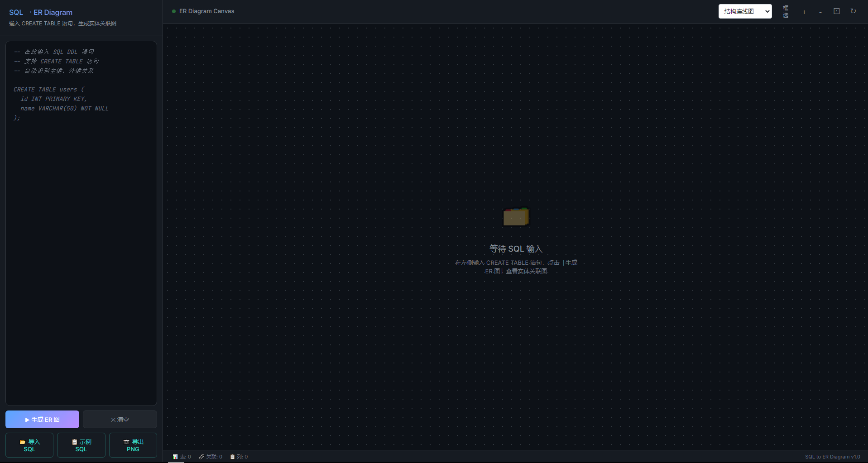868x463 pixels.
Task: Fit diagram to view using square icon
Action: 836,11
